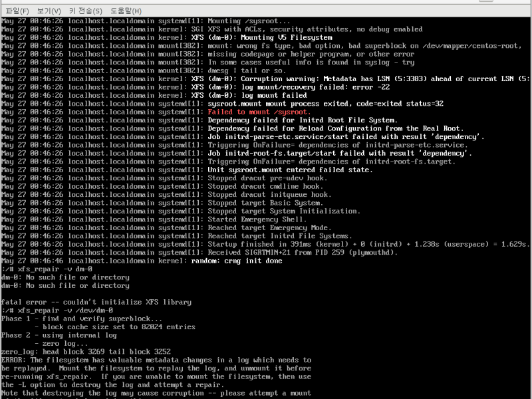Click 'Phase 2 - using internal log' line
This screenshot has height=399, width=532.
coord(59,335)
